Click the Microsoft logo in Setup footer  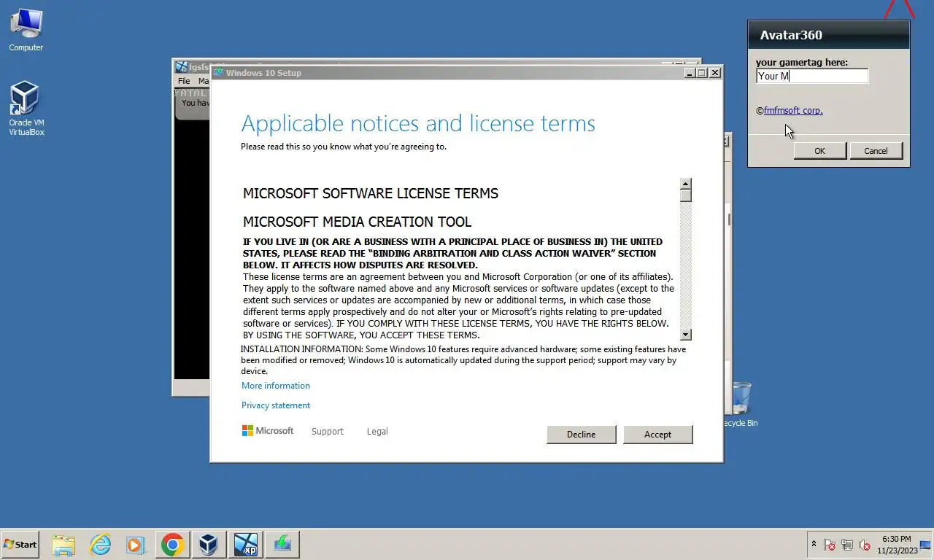(268, 431)
